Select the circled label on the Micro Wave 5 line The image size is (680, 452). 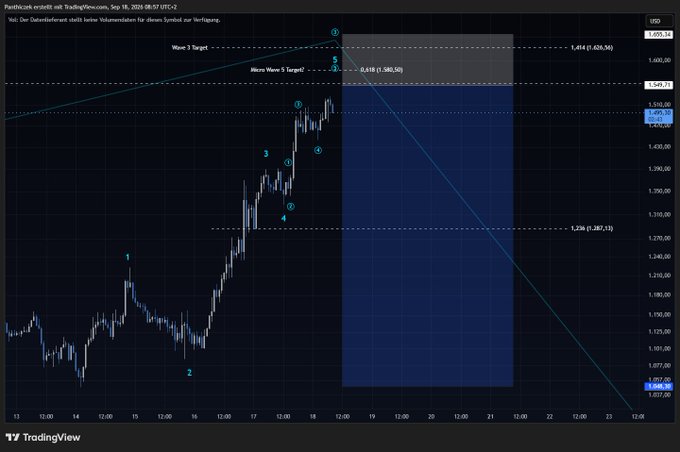coord(335,69)
